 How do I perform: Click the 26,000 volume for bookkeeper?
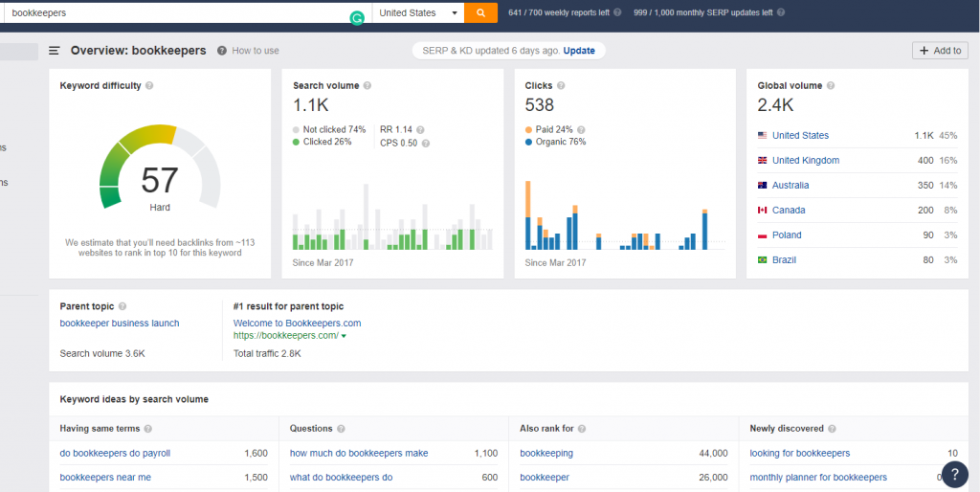coord(713,477)
